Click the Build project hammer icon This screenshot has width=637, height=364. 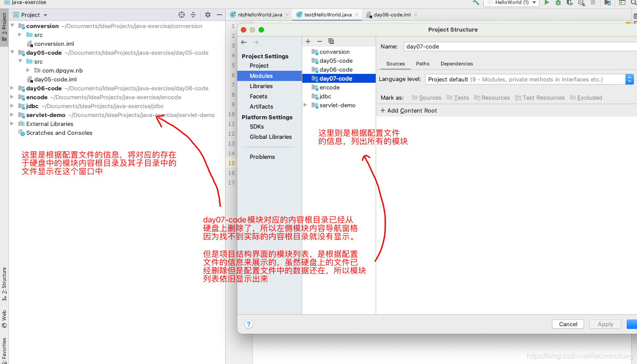(x=476, y=2)
